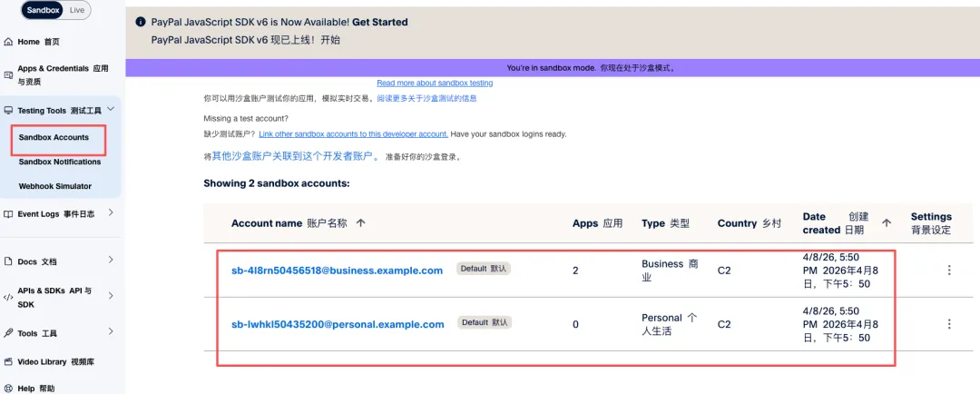This screenshot has width=980, height=394.
Task: Click Help lifebuoy icon
Action: click(x=8, y=389)
